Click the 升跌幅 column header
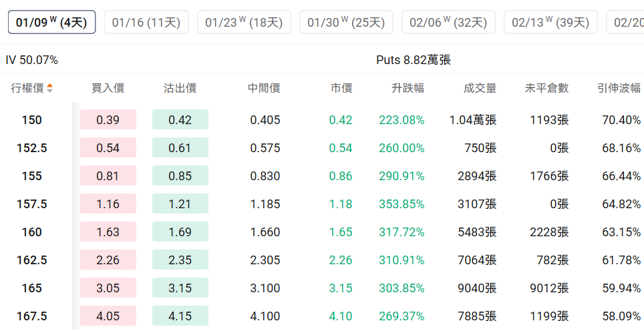The width and height of the screenshot is (644, 333). 408,88
